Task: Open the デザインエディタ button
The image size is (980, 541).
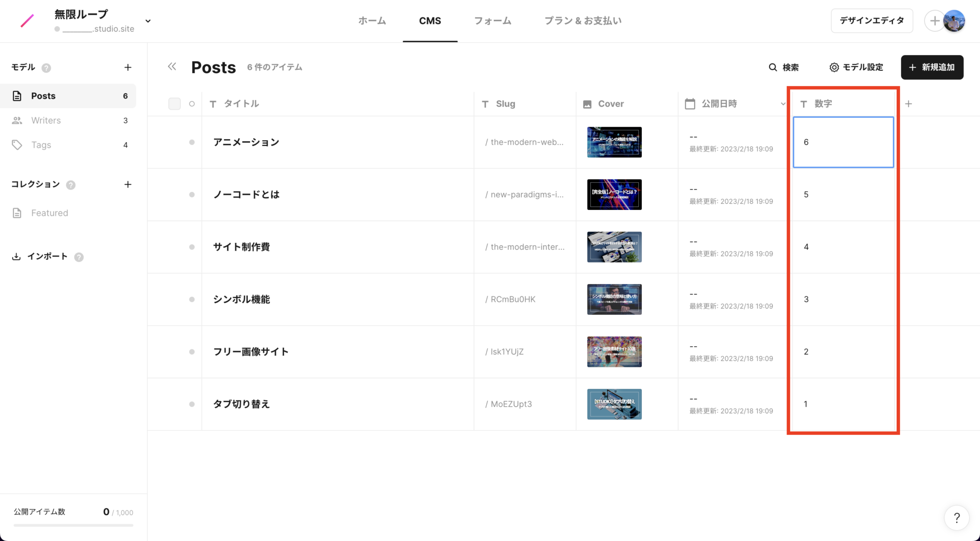Action: coord(871,21)
